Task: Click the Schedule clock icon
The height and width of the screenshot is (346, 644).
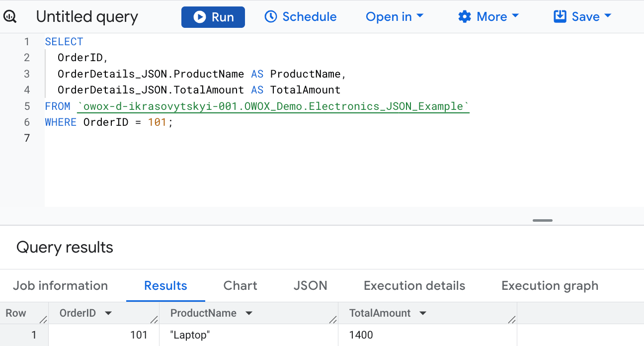Action: click(x=271, y=17)
